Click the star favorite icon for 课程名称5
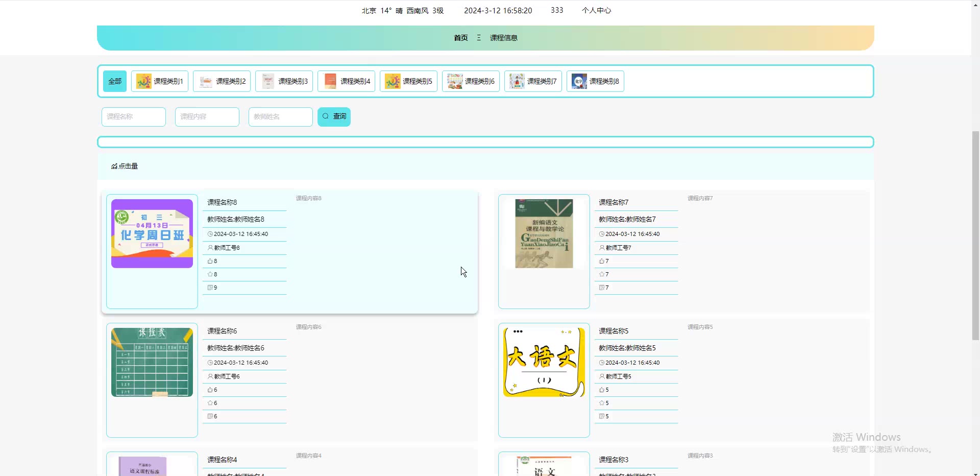The height and width of the screenshot is (476, 980). [x=602, y=403]
